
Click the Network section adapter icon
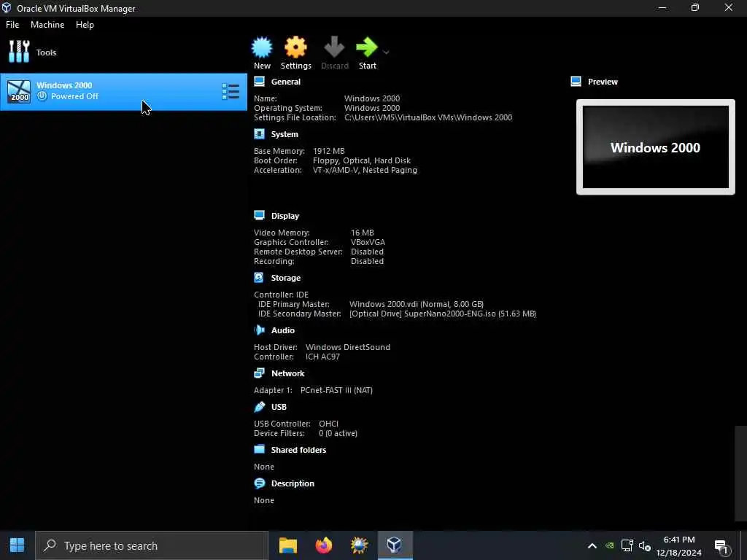[x=259, y=373]
